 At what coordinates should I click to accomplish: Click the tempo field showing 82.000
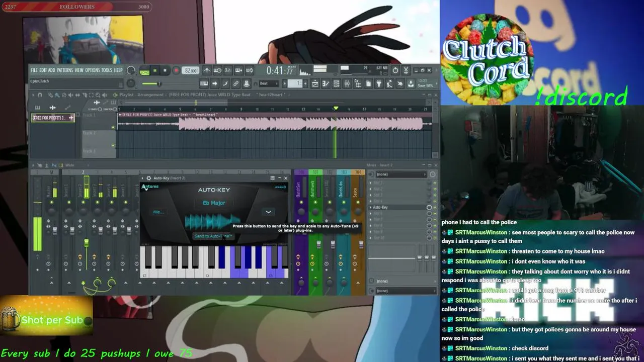coord(190,71)
